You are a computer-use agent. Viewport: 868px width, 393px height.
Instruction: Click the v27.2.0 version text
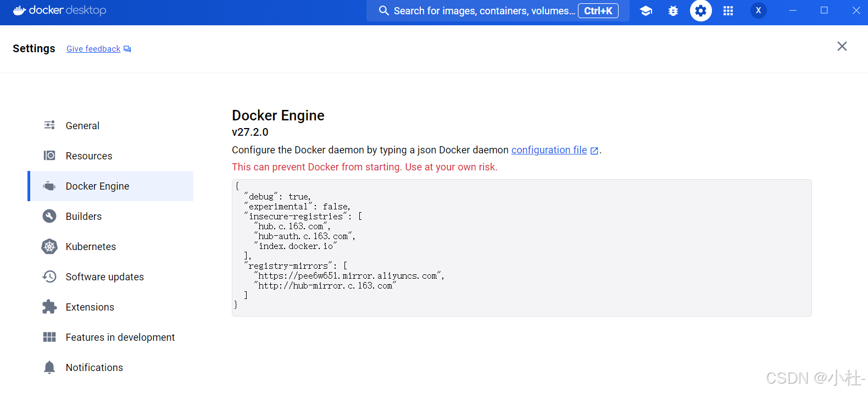[250, 132]
